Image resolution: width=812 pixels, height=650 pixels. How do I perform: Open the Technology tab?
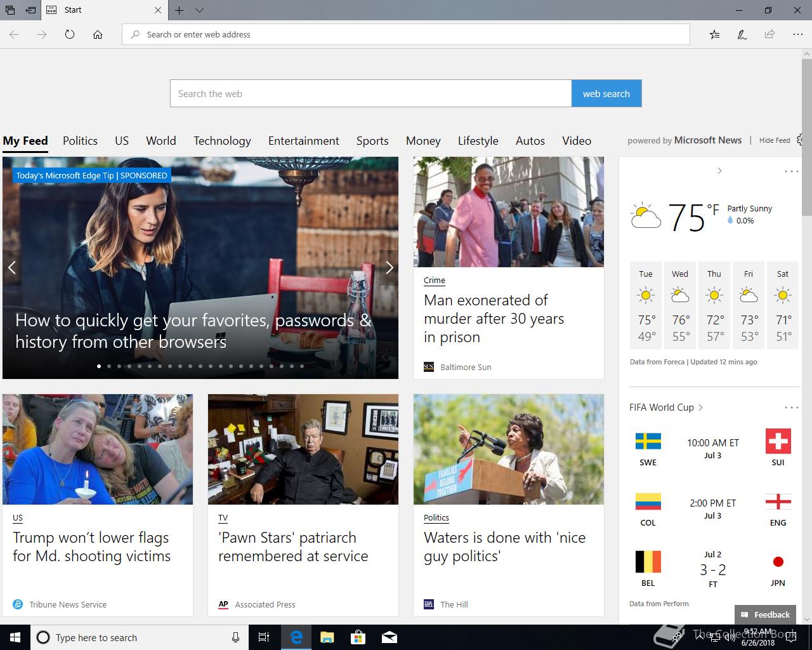222,141
